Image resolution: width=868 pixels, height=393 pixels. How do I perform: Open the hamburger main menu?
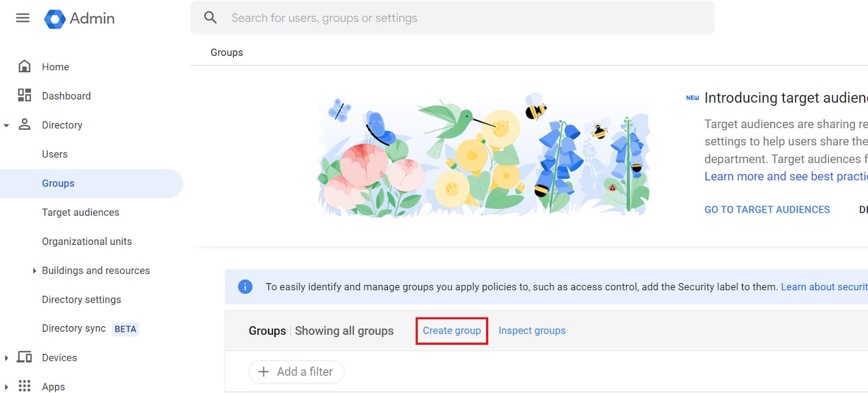click(x=23, y=18)
